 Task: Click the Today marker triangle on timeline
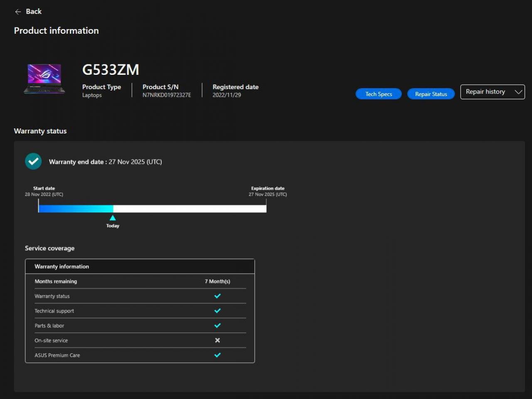pos(113,218)
